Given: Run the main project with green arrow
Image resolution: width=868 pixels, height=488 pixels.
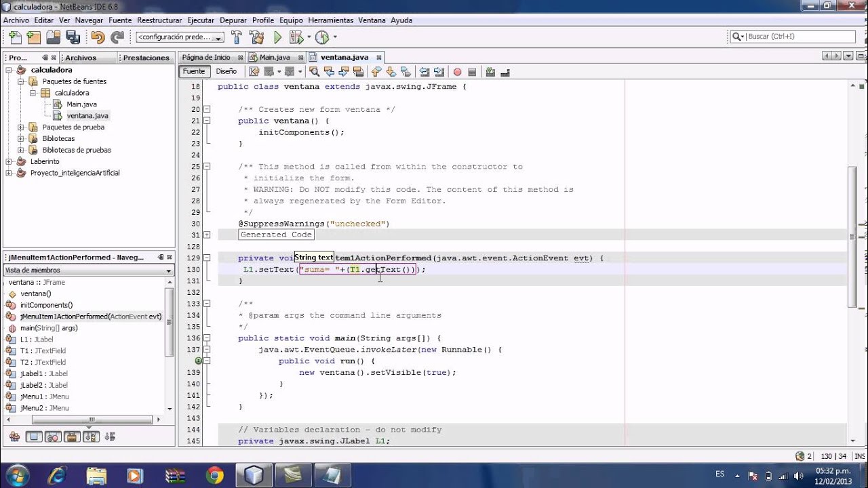Looking at the screenshot, I should [277, 37].
